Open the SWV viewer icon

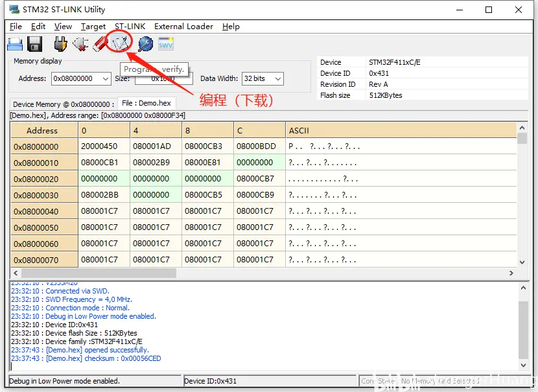(x=166, y=44)
